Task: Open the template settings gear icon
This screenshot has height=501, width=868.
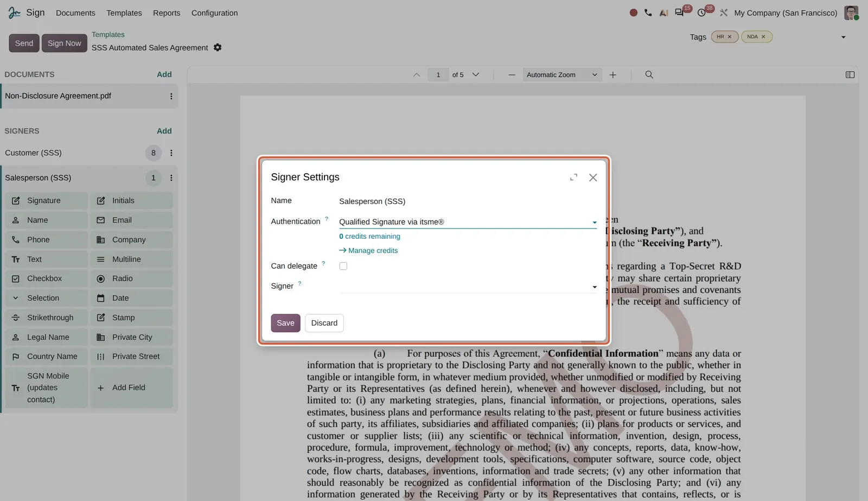Action: (x=218, y=48)
